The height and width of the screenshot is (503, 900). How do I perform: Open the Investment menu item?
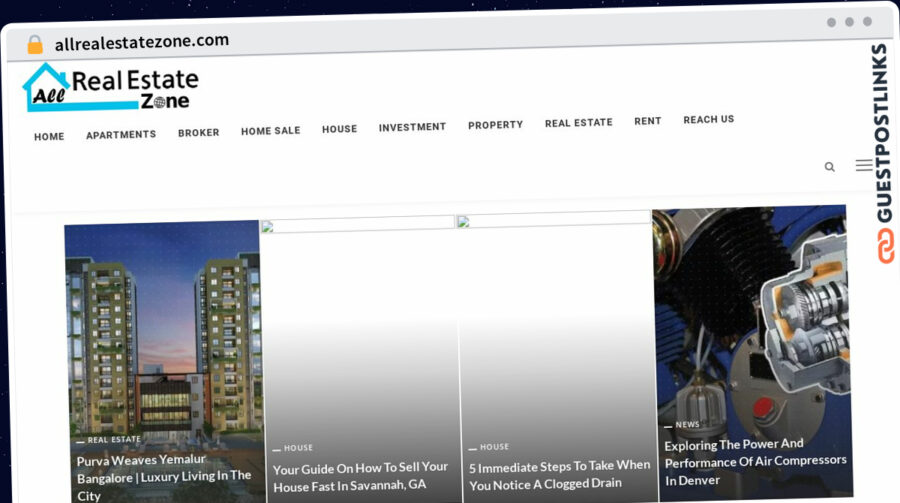[412, 127]
